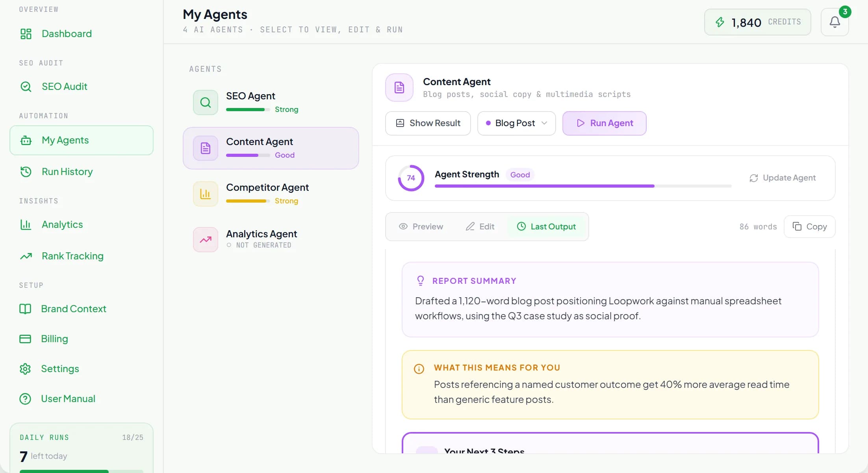
Task: Click the Run History clock icon
Action: [26, 172]
